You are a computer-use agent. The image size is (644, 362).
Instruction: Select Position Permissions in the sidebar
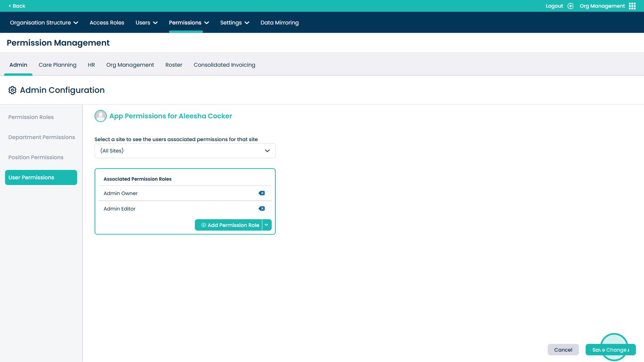tap(36, 157)
